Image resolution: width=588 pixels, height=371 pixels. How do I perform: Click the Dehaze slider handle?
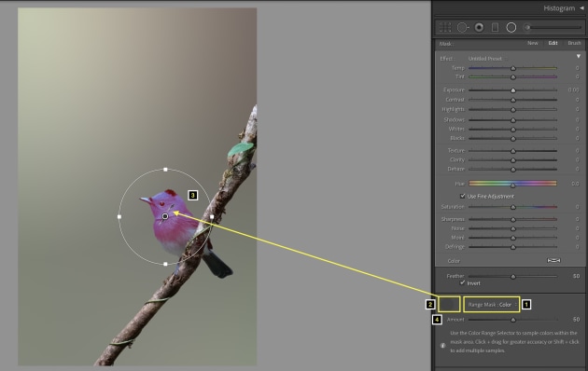point(513,170)
